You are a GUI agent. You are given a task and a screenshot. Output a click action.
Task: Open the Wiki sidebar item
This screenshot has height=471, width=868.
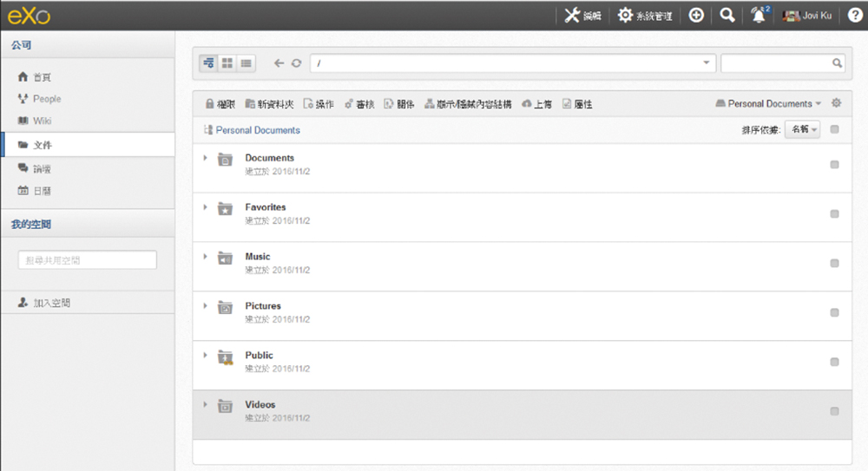42,121
